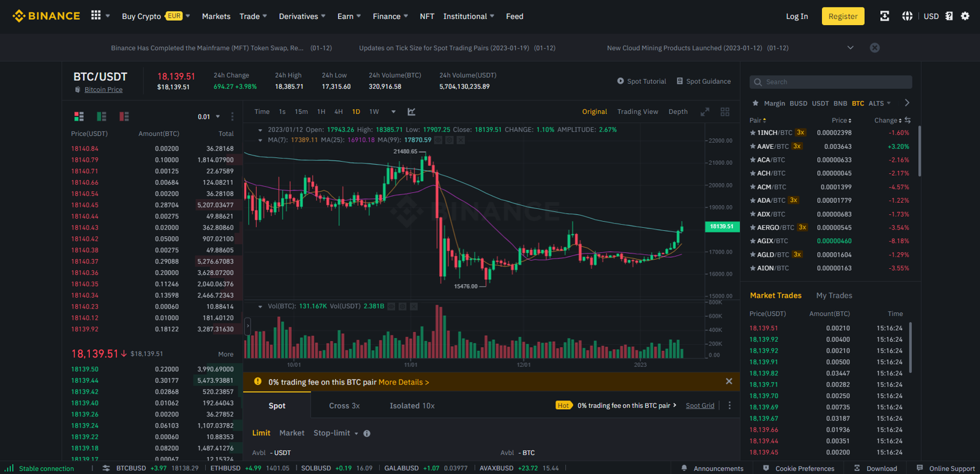
Task: Open the Bitcoin Price link
Action: click(104, 89)
